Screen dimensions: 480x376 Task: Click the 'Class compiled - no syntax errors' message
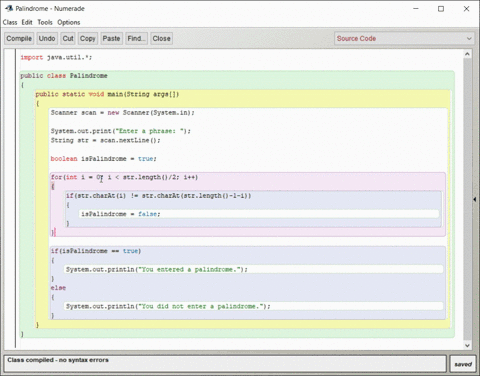pyautogui.click(x=58, y=360)
